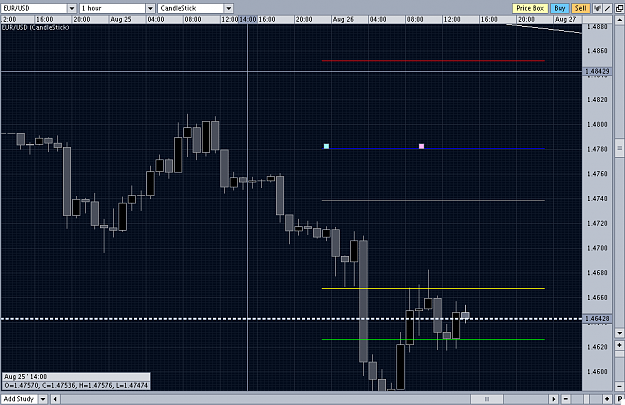
Task: Click the 1.4800 price axis label
Action: (x=597, y=124)
